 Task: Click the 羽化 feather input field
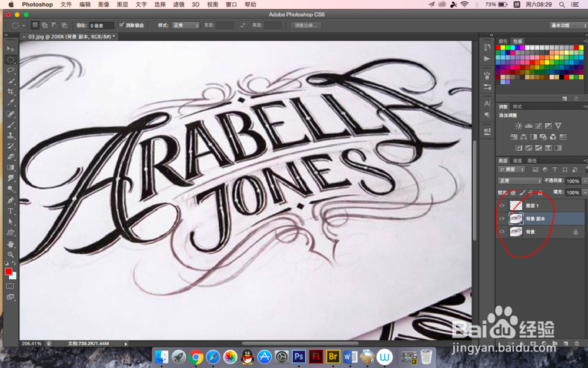[101, 25]
